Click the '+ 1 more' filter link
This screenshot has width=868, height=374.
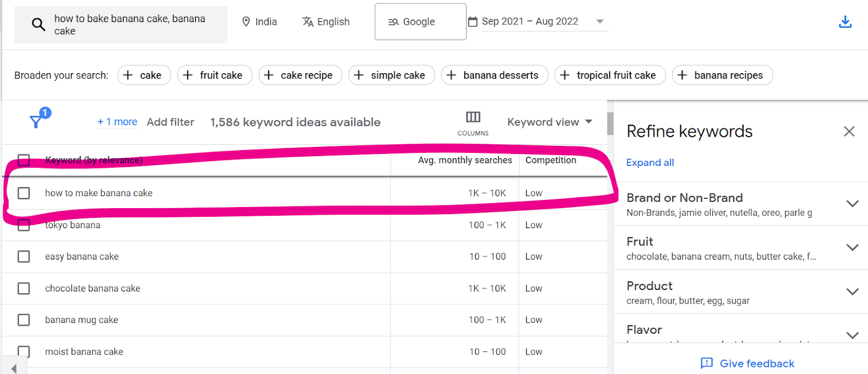117,122
